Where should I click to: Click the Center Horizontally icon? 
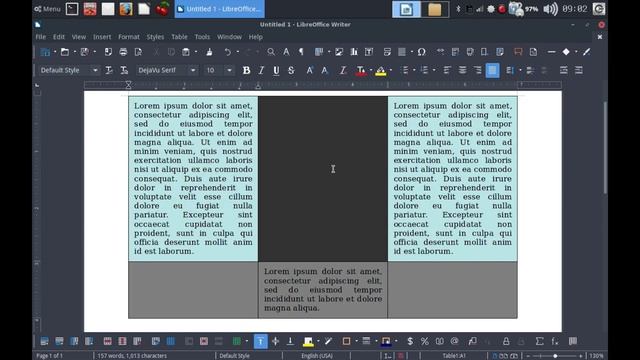click(x=462, y=70)
